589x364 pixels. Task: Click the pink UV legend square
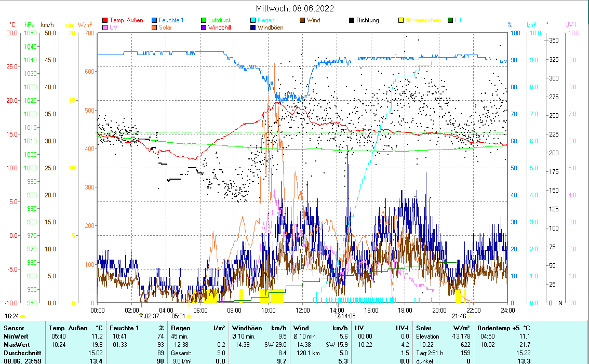105,28
